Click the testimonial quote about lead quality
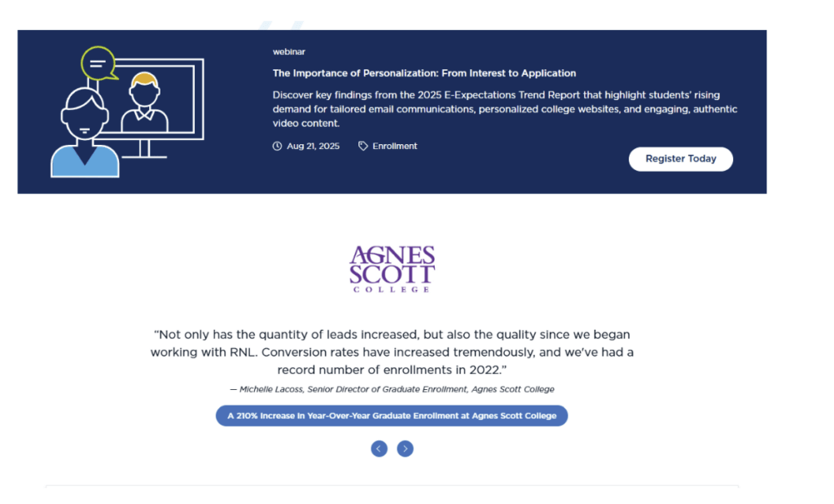The height and width of the screenshot is (504, 834). point(392,352)
